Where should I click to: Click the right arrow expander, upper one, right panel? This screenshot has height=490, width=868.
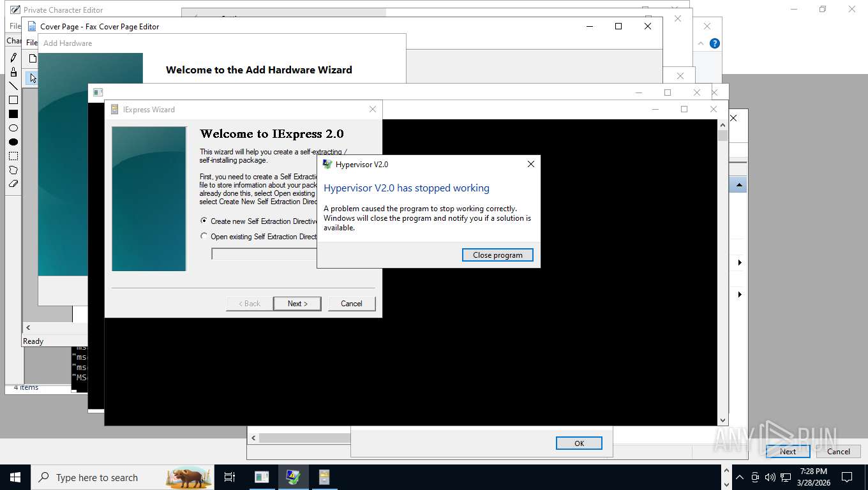[x=740, y=263]
